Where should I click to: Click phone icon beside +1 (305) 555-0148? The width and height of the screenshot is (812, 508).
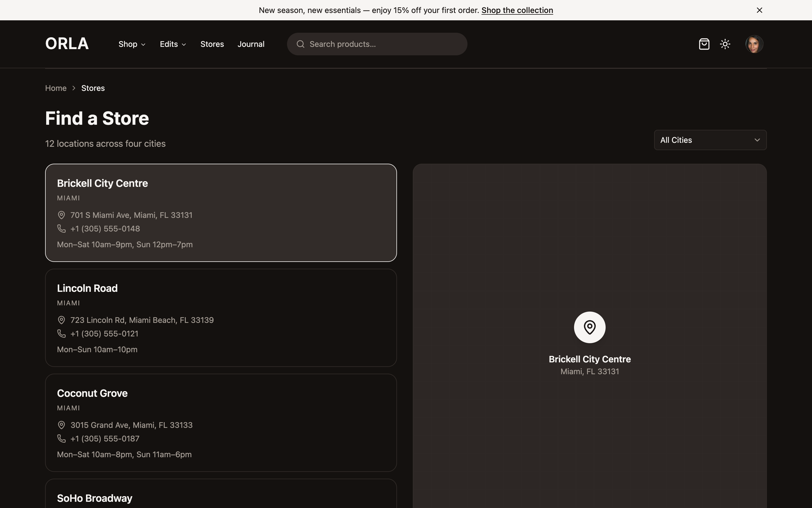coord(61,229)
